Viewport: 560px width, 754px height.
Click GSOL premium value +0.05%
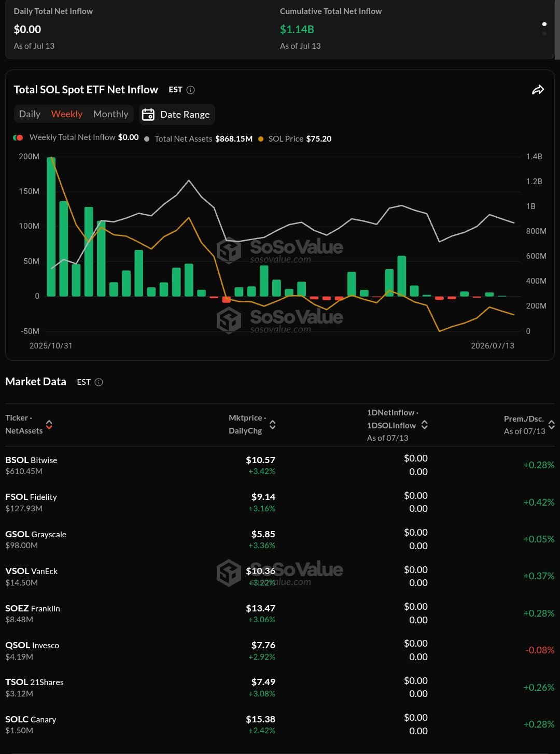click(539, 539)
